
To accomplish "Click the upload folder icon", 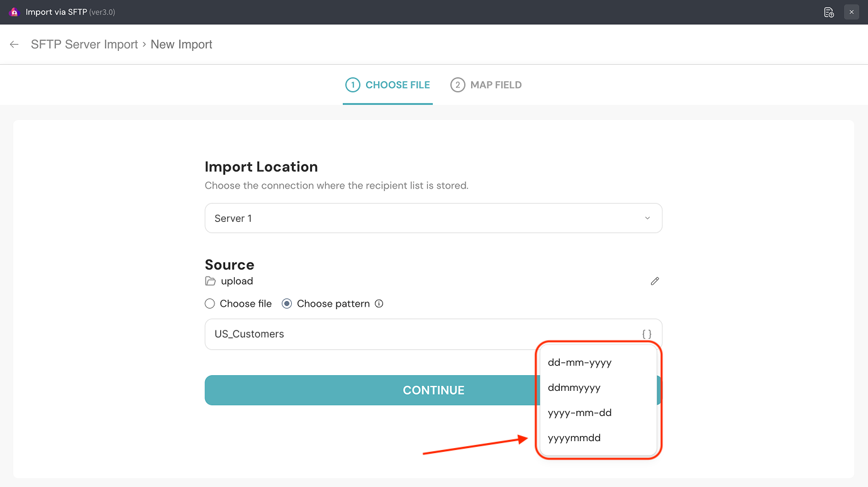I will (210, 281).
